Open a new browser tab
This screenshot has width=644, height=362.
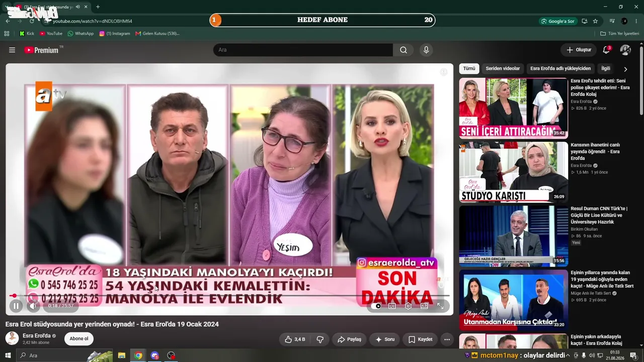click(98, 7)
